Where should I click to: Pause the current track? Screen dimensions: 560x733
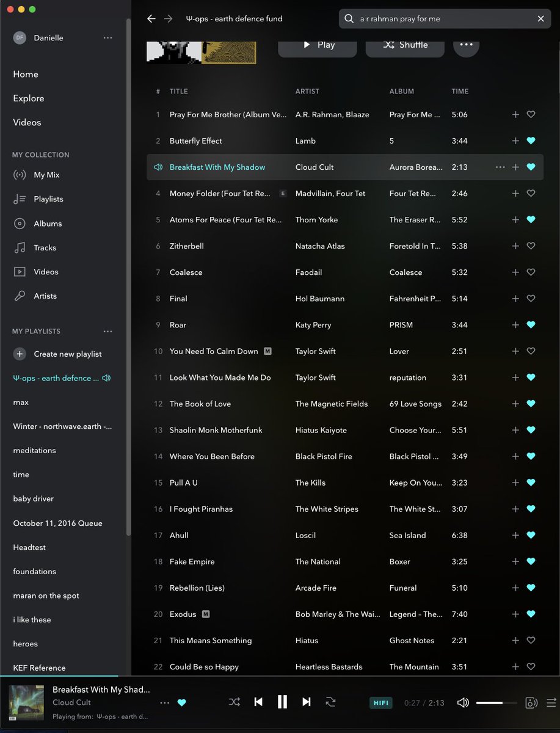(282, 702)
